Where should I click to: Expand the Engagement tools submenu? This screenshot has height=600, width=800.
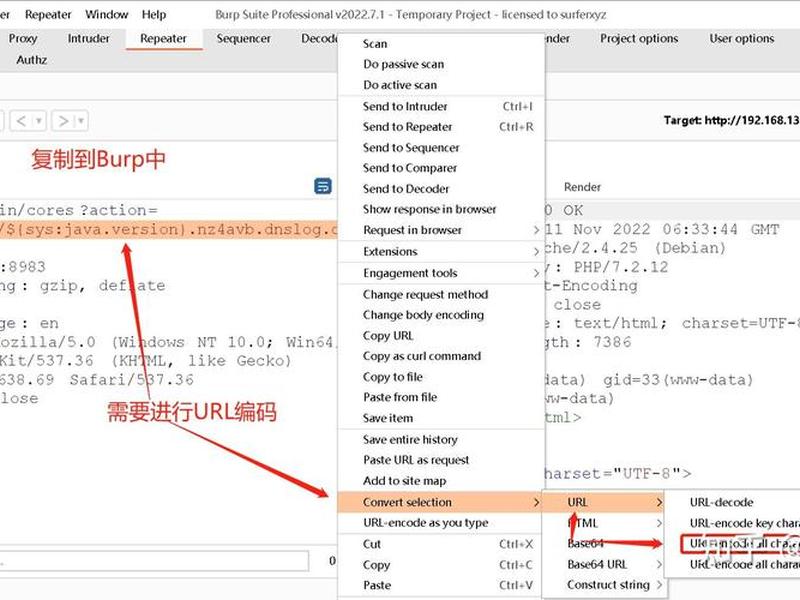441,273
